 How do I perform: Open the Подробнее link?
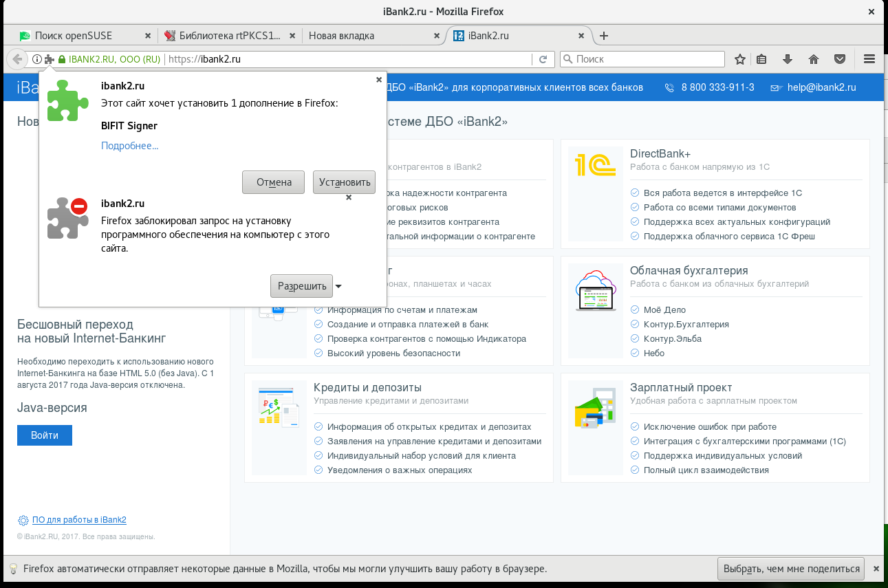tap(130, 146)
